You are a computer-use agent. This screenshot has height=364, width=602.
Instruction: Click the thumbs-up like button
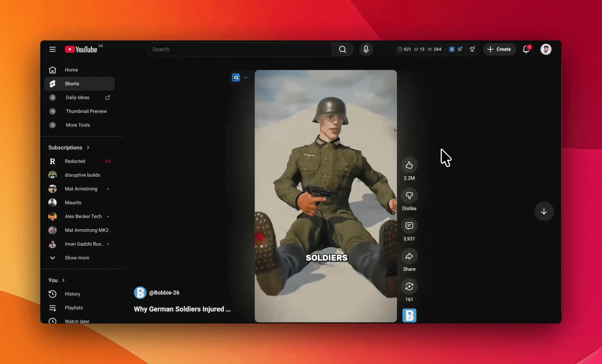coord(409,165)
